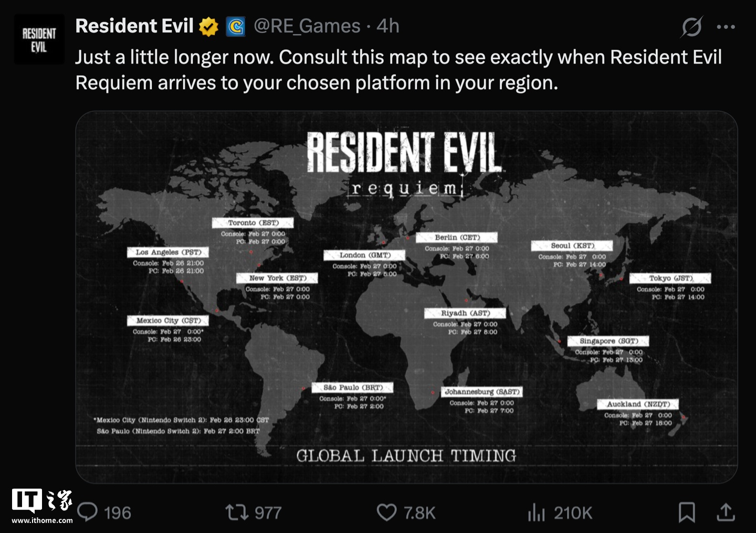Open the share menu arrow icon

point(726,512)
